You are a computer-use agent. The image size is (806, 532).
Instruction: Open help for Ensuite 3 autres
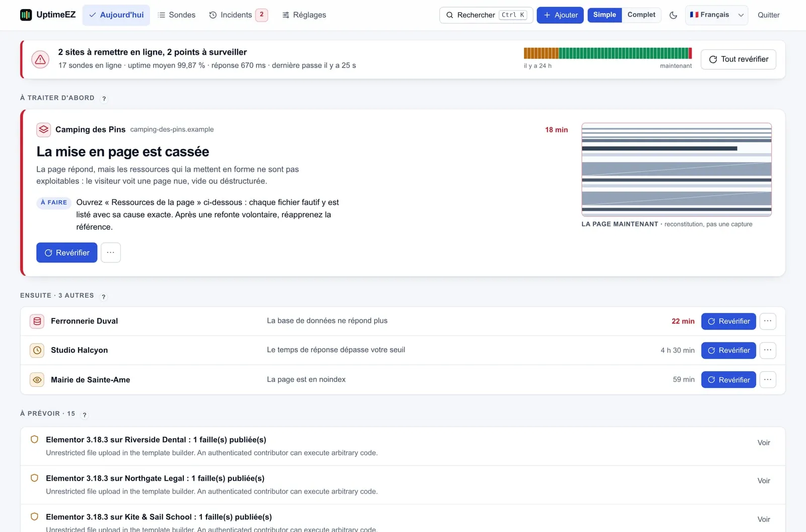click(104, 297)
